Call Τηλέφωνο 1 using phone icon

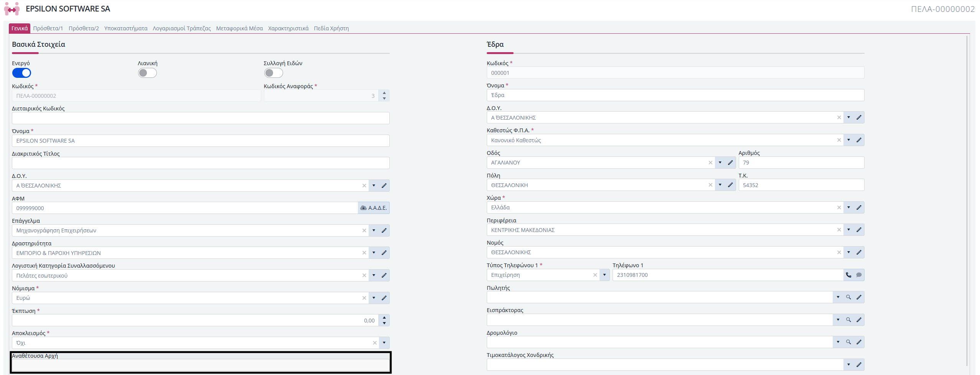[x=848, y=275]
